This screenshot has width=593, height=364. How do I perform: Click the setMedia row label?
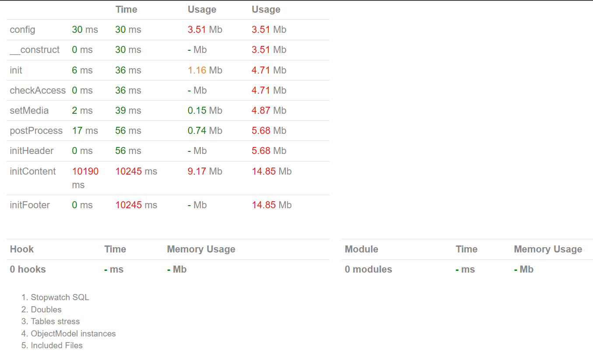pos(29,110)
